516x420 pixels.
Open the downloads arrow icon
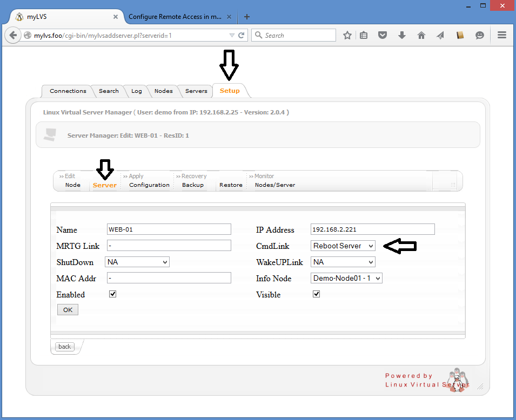(x=401, y=36)
